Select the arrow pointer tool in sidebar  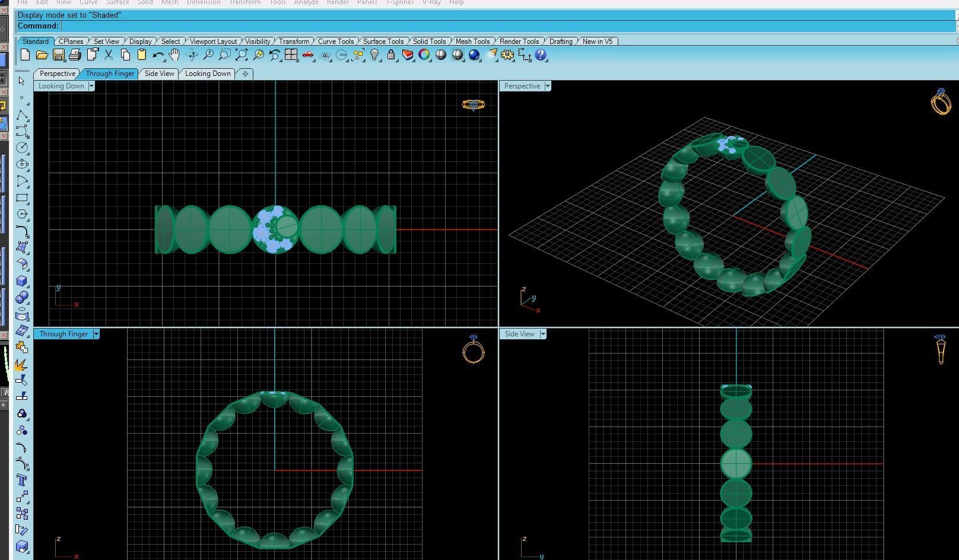22,81
